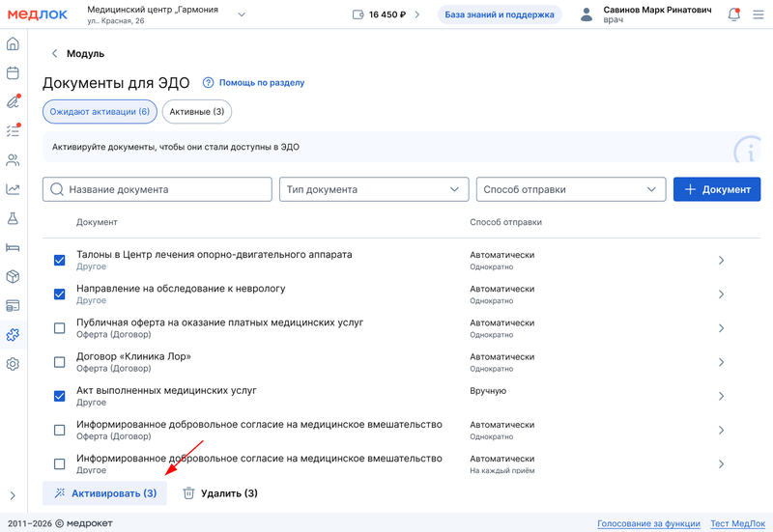Viewport: 773px width, 532px height.
Task: Click the МедЛок logo
Action: pyautogui.click(x=38, y=14)
